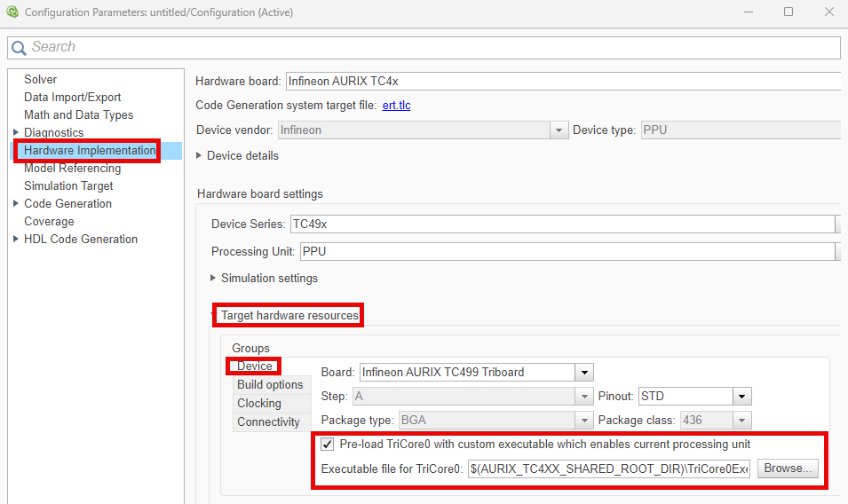Select the Build options group
This screenshot has height=504, width=848.
(x=272, y=384)
